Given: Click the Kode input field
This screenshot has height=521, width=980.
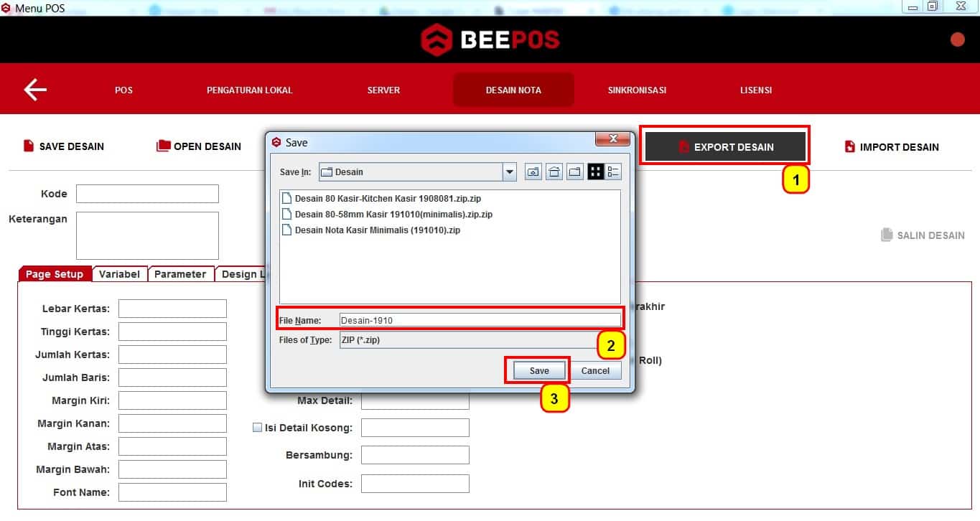Looking at the screenshot, I should click(x=147, y=194).
